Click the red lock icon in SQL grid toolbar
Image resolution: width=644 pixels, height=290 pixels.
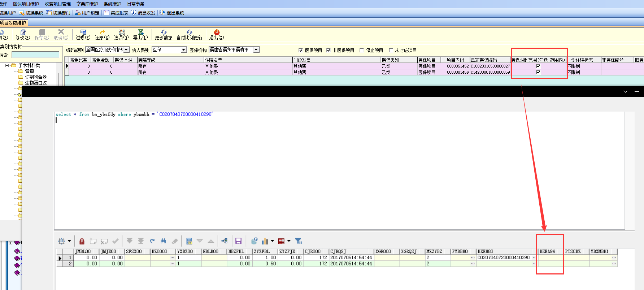coord(82,241)
